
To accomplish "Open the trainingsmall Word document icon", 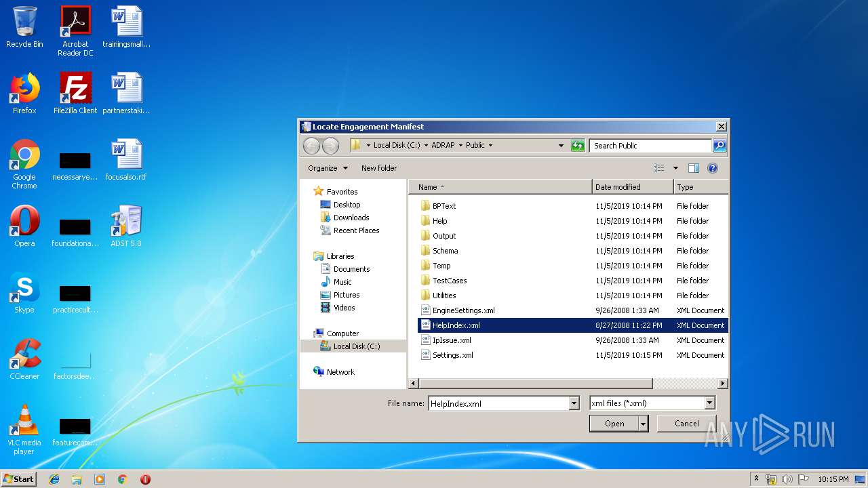I will pyautogui.click(x=126, y=27).
